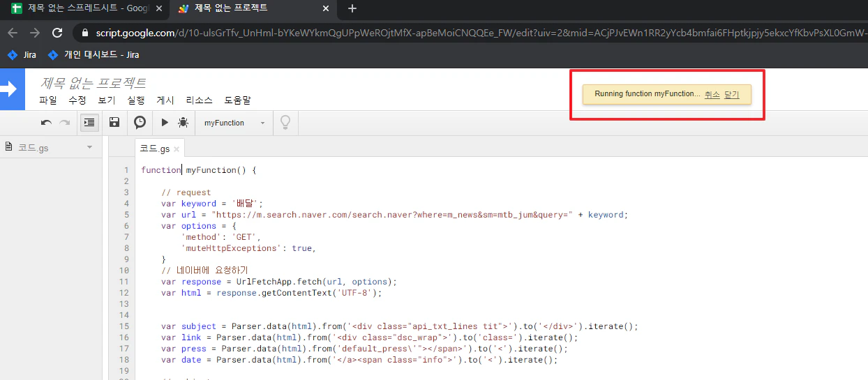Open a new browser tab
868x380 pixels.
click(x=352, y=8)
